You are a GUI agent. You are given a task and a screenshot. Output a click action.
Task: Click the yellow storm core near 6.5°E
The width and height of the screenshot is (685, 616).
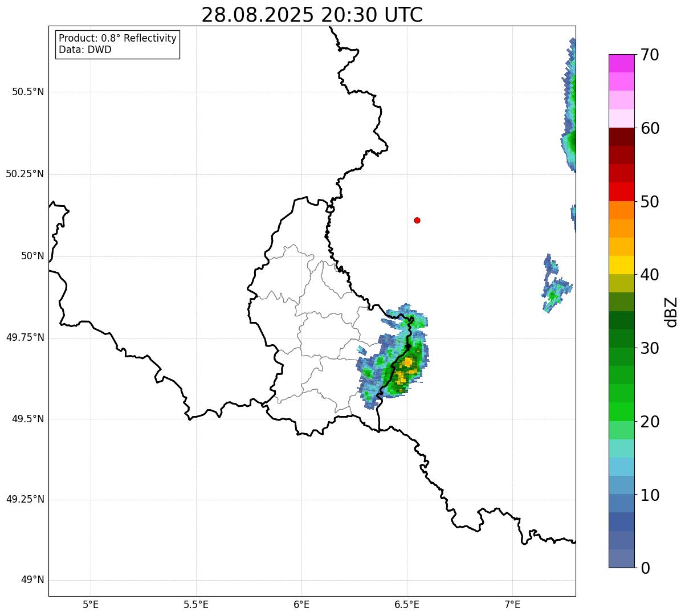click(407, 363)
